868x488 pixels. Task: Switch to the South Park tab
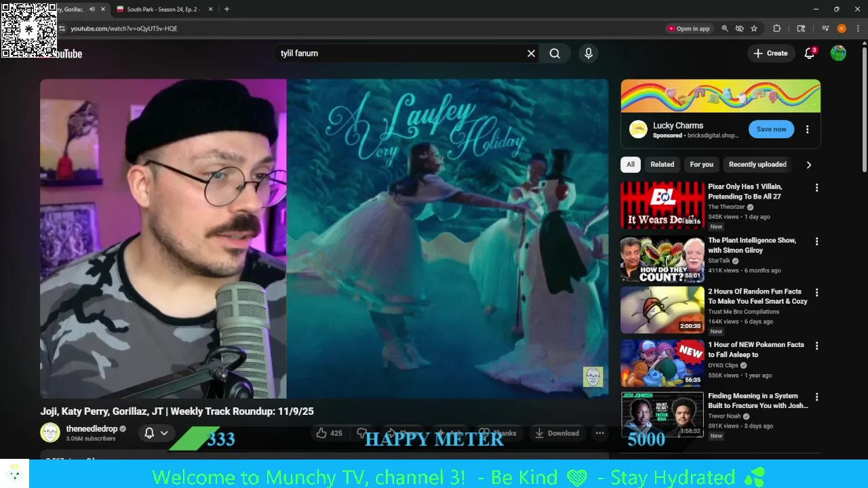163,9
